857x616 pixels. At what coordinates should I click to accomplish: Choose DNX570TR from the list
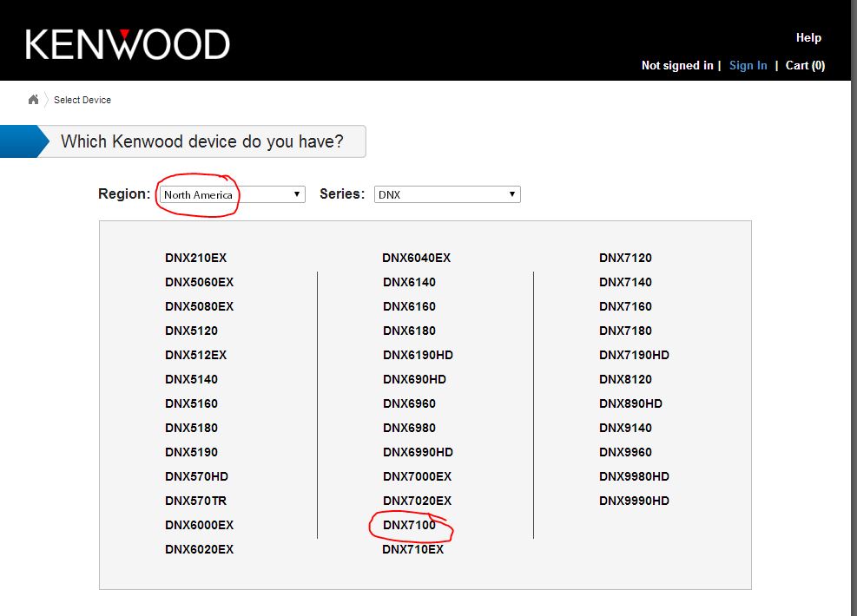tap(195, 501)
